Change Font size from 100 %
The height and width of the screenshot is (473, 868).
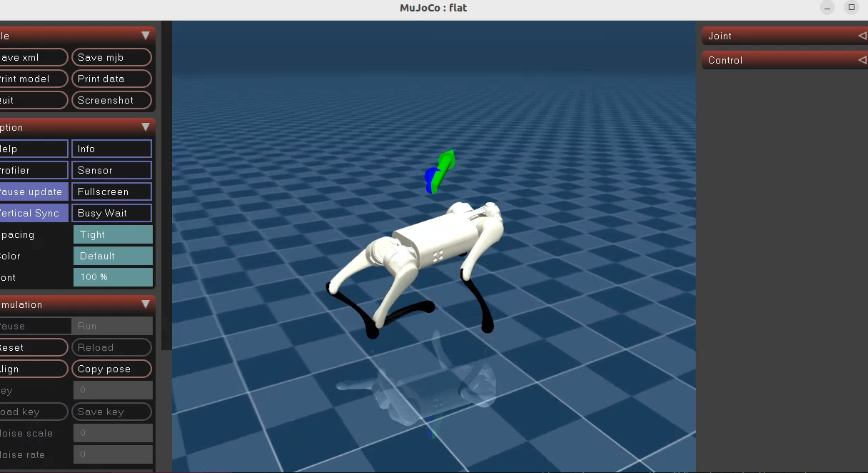pyautogui.click(x=113, y=277)
